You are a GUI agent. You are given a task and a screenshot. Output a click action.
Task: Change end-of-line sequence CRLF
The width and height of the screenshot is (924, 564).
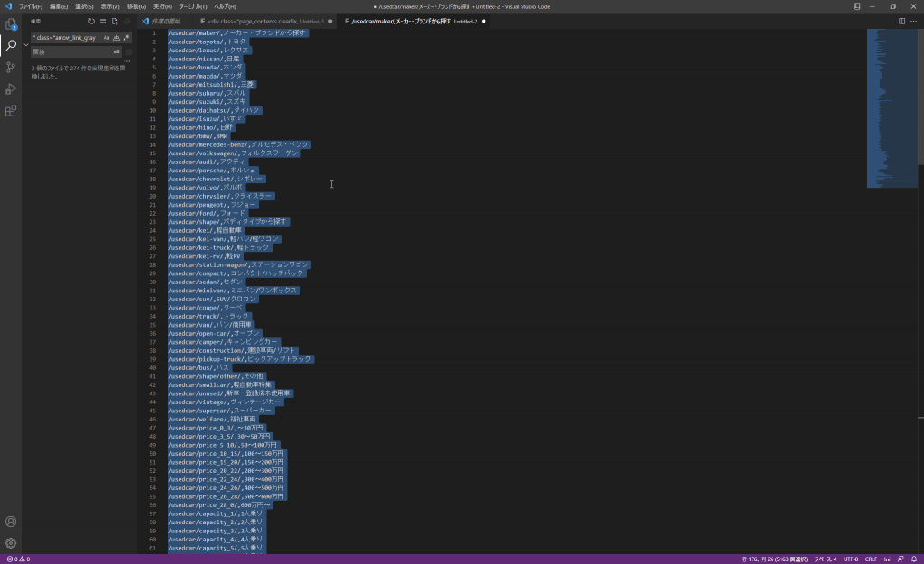coord(871,559)
